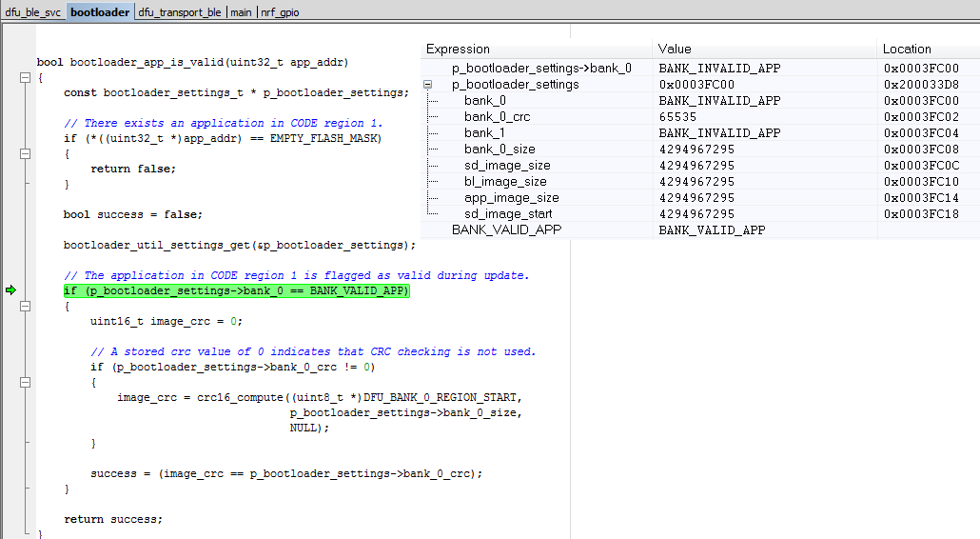Click the 'return false;' line
Viewport: 980px width, 539px height.
pos(133,169)
